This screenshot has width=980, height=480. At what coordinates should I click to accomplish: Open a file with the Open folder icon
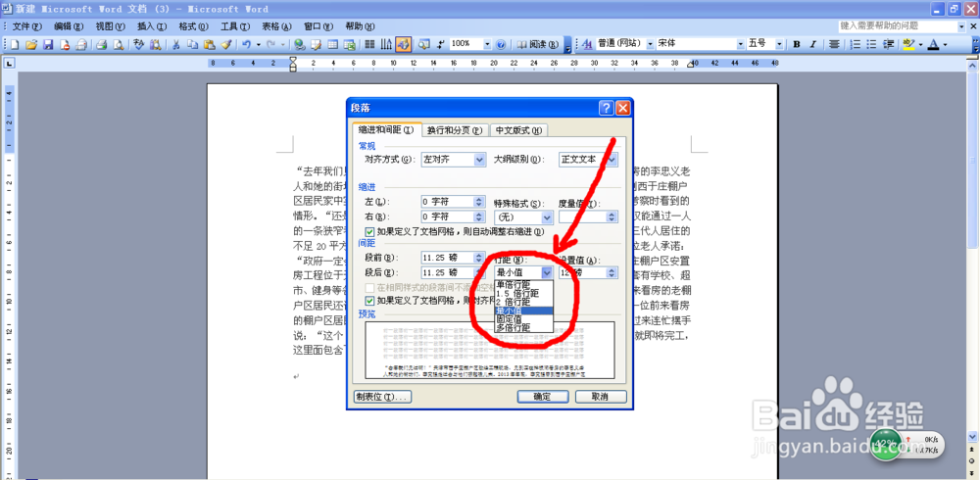[x=31, y=44]
